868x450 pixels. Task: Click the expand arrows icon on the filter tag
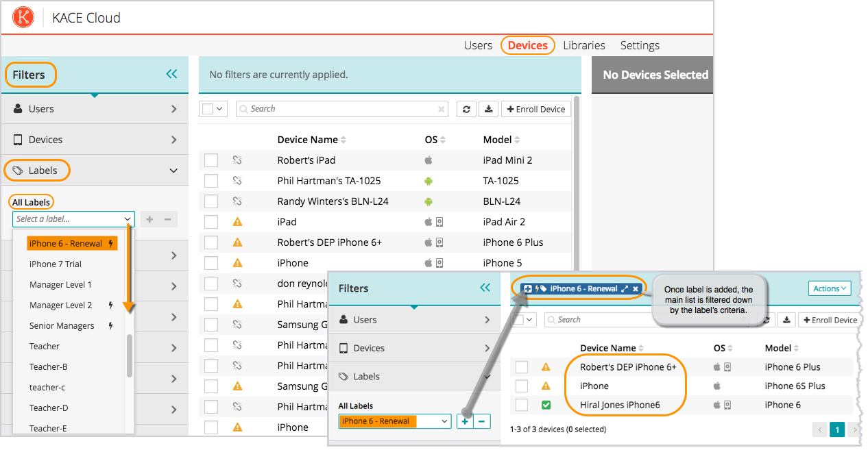pyautogui.click(x=624, y=289)
